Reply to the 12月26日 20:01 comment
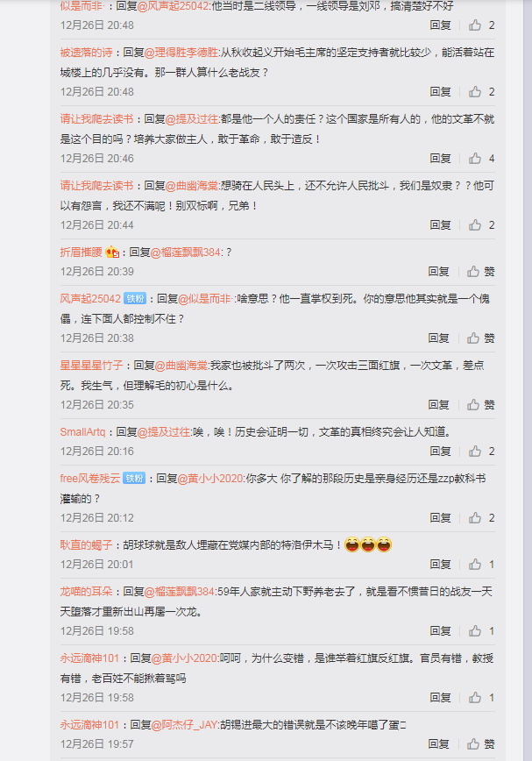The width and height of the screenshot is (532, 761). pos(440,564)
